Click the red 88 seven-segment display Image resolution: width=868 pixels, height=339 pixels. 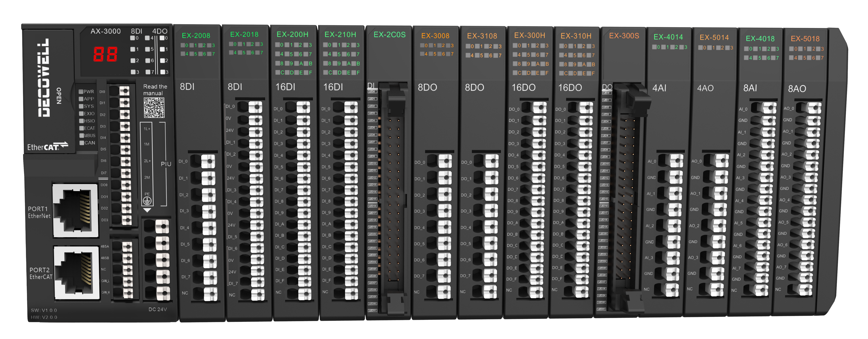(106, 54)
